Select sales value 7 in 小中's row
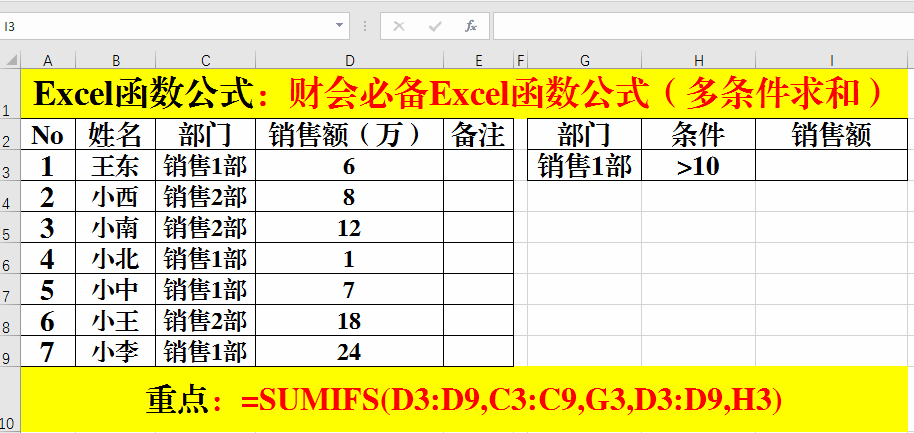Viewport: 914px width, 433px height. (349, 289)
